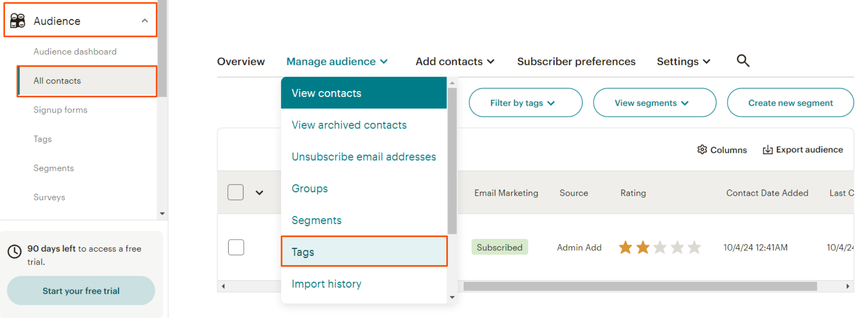Open Tags in sidebar
868x318 pixels.
[42, 139]
